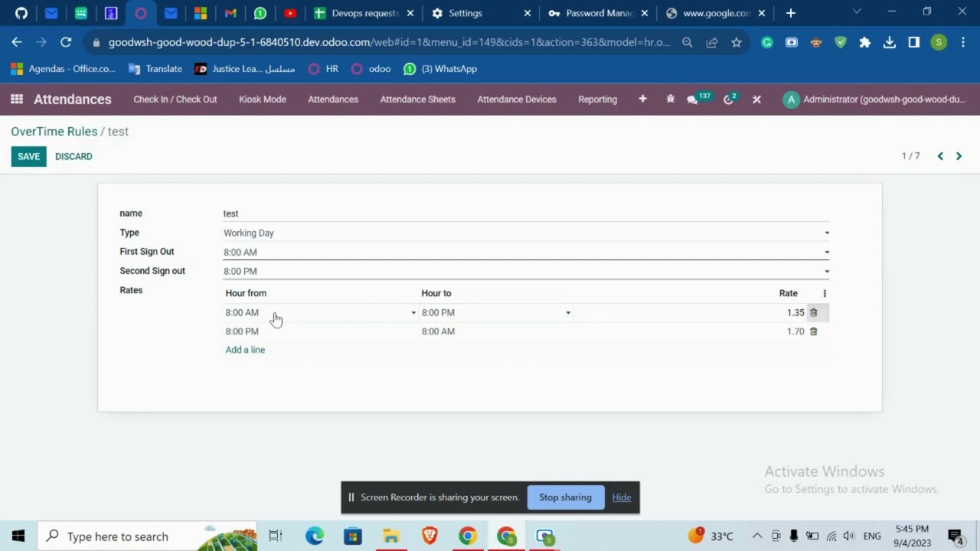
Task: Open File Explorer from taskbar
Action: [x=391, y=536]
